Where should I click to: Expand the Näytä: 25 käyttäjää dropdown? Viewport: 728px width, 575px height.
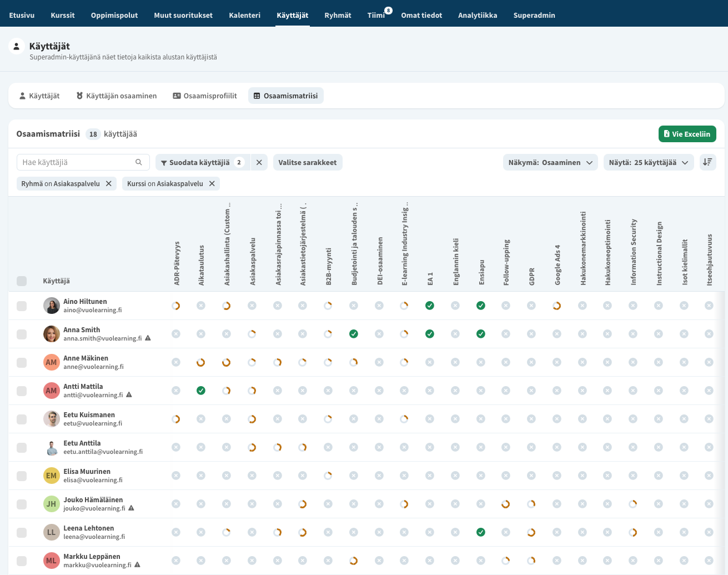[x=649, y=162]
